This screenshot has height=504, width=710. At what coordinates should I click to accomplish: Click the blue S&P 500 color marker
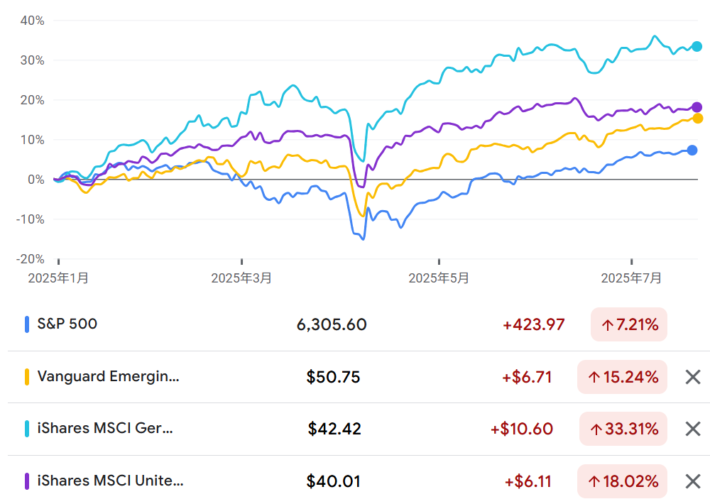pos(26,325)
